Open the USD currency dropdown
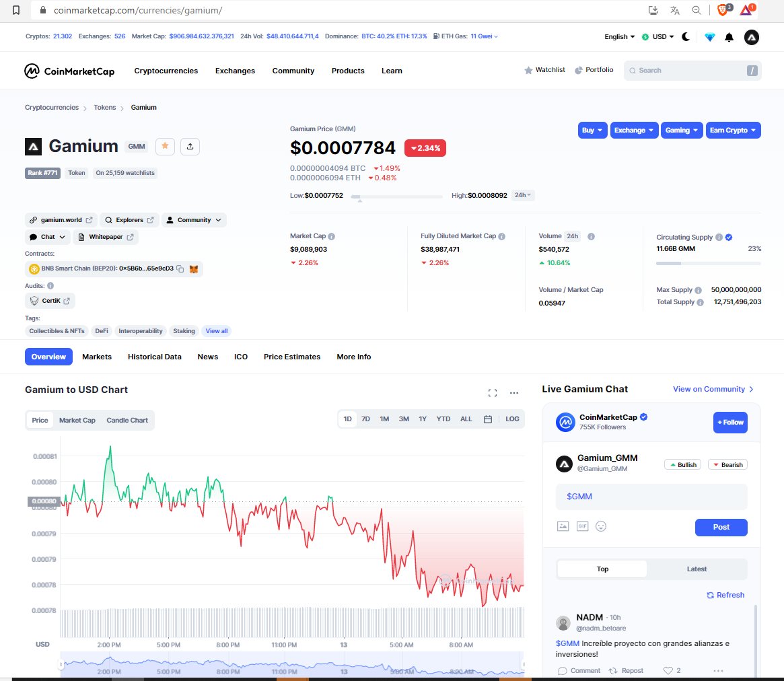Image resolution: width=784 pixels, height=681 pixels. pos(658,37)
